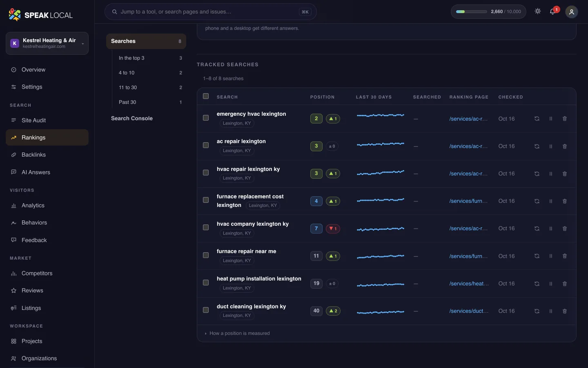Open /services/furn link for furnace replacement cost

(x=468, y=201)
